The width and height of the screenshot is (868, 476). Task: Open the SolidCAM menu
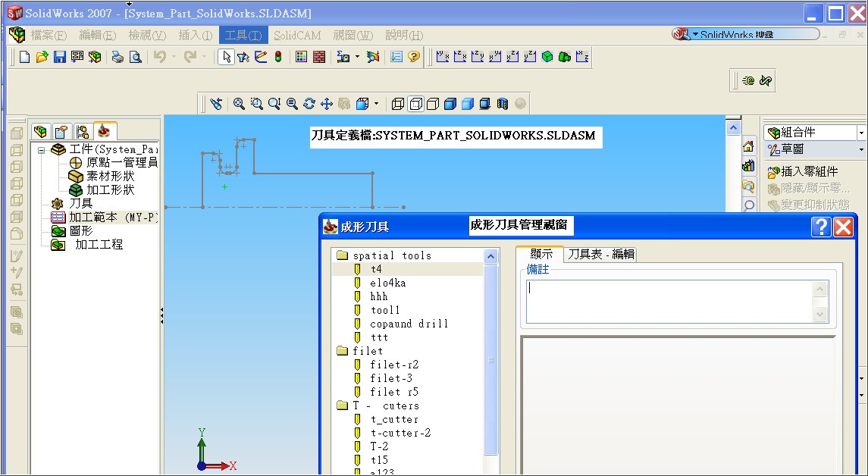(x=297, y=36)
